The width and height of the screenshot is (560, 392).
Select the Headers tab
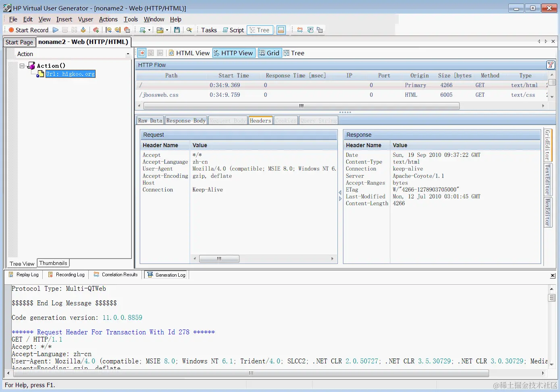[260, 121]
